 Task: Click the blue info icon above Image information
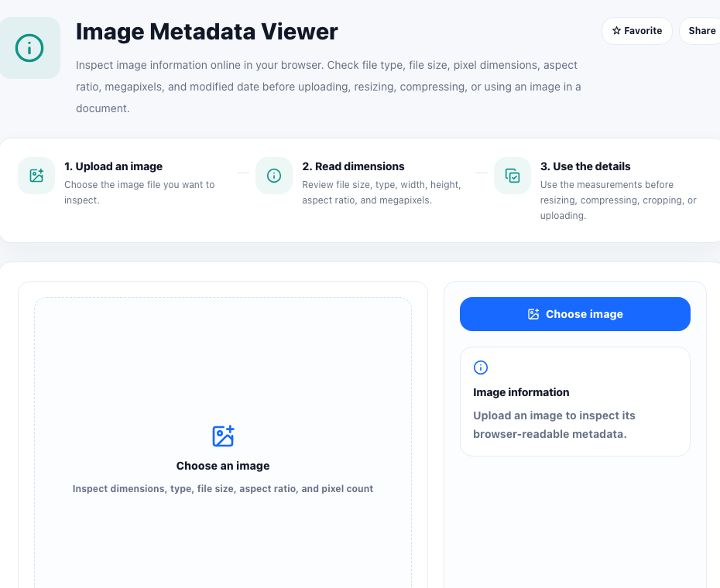coord(481,367)
